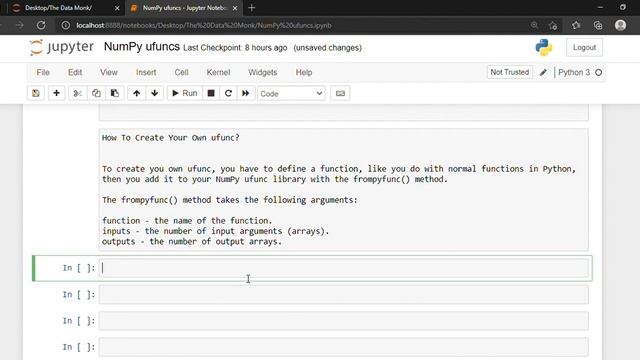Close the NumPy ufuncs browser tab

[235, 8]
